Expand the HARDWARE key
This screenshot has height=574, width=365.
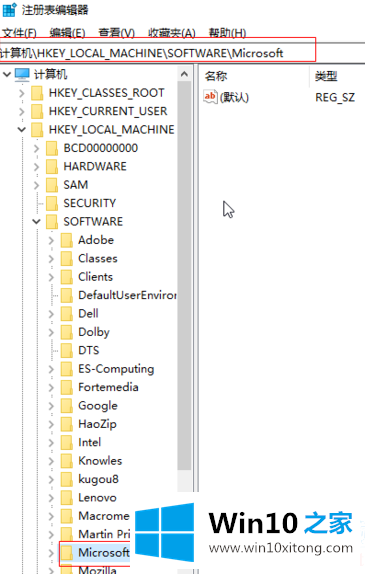(36, 167)
